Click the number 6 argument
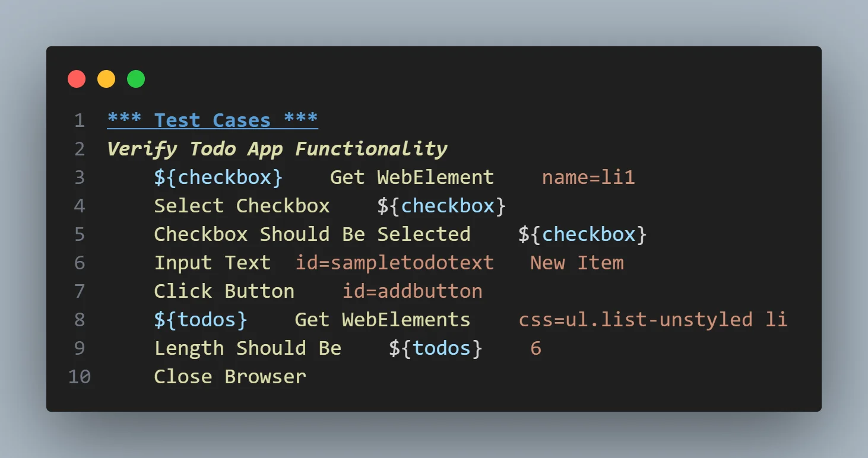Image resolution: width=868 pixels, height=458 pixels. pyautogui.click(x=536, y=348)
